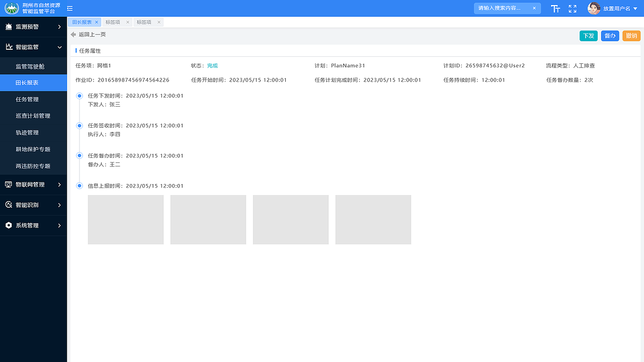Click the 任务持续时间 value
Screen dimensions: 644x362
pos(493,80)
